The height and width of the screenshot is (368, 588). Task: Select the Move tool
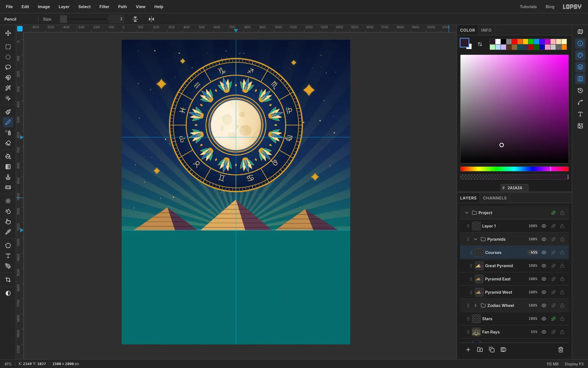(8, 33)
